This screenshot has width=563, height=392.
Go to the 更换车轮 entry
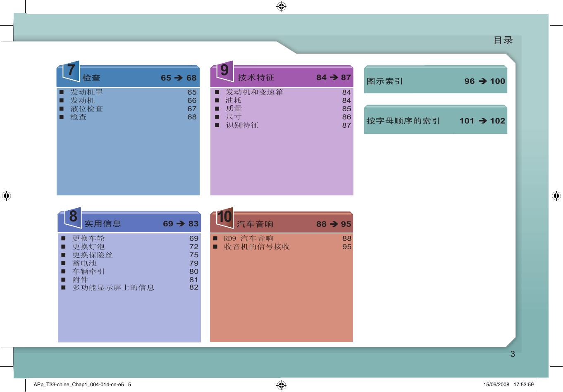(x=88, y=238)
